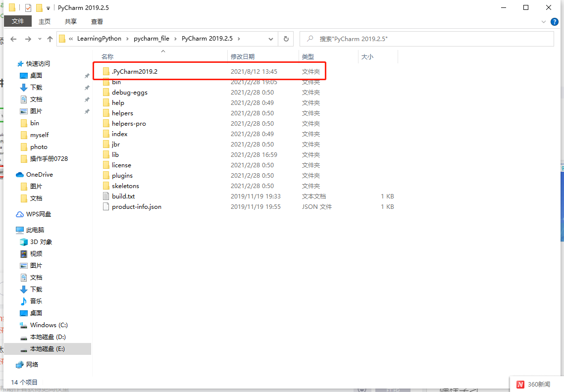Viewport: 564px width, 392px height.
Task: Select pycharm_file in the address breadcrumb
Action: [x=152, y=39]
